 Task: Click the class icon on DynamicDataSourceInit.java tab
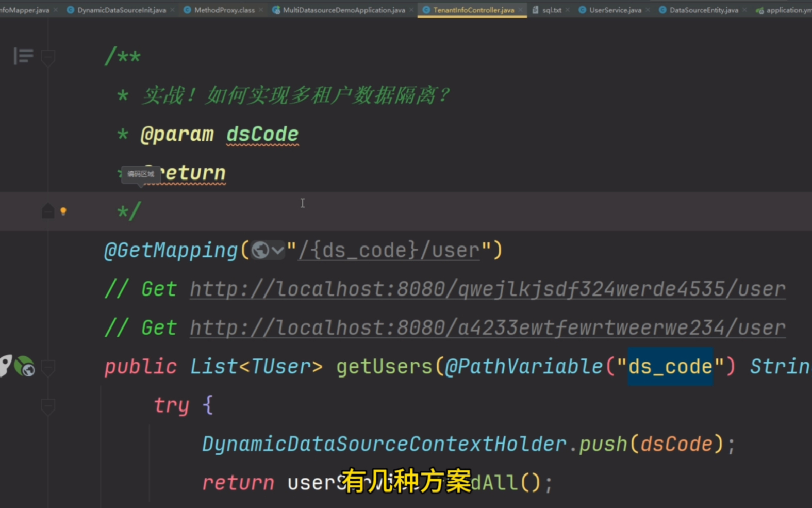(x=71, y=10)
